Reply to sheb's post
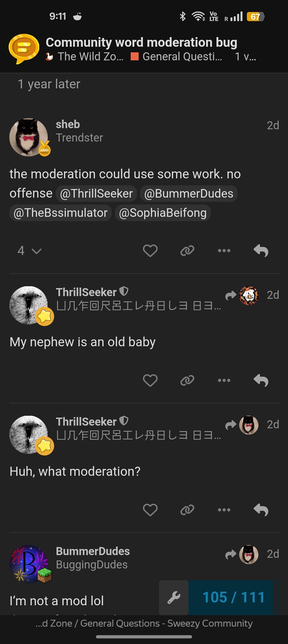 point(261,251)
